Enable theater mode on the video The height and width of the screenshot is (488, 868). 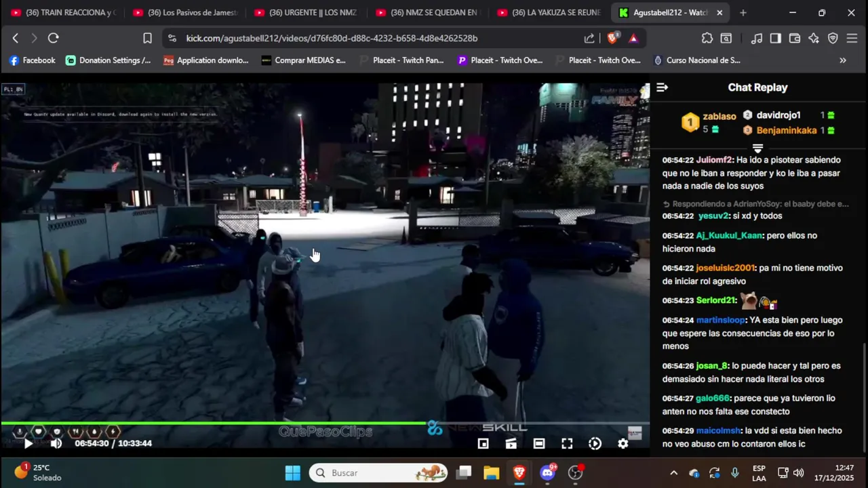pyautogui.click(x=538, y=444)
